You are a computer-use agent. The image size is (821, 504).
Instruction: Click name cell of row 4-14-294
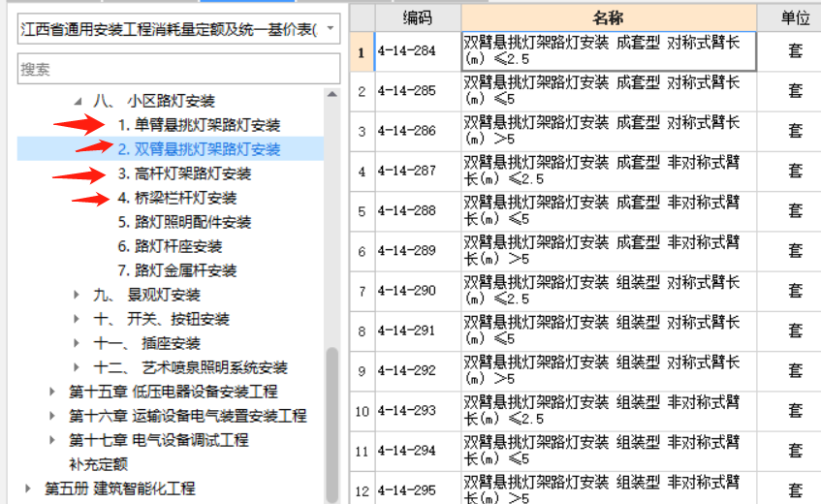click(x=609, y=451)
